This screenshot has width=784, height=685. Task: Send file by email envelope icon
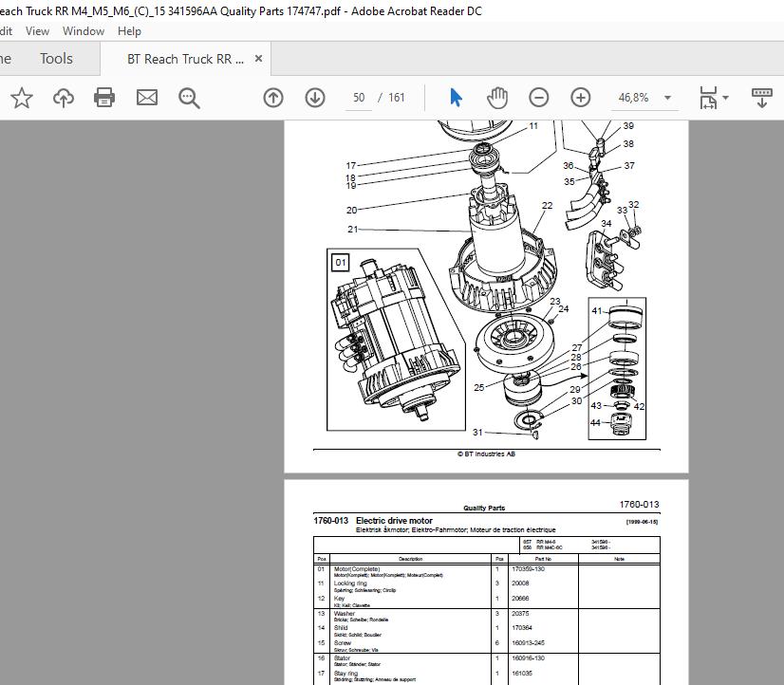(x=147, y=98)
